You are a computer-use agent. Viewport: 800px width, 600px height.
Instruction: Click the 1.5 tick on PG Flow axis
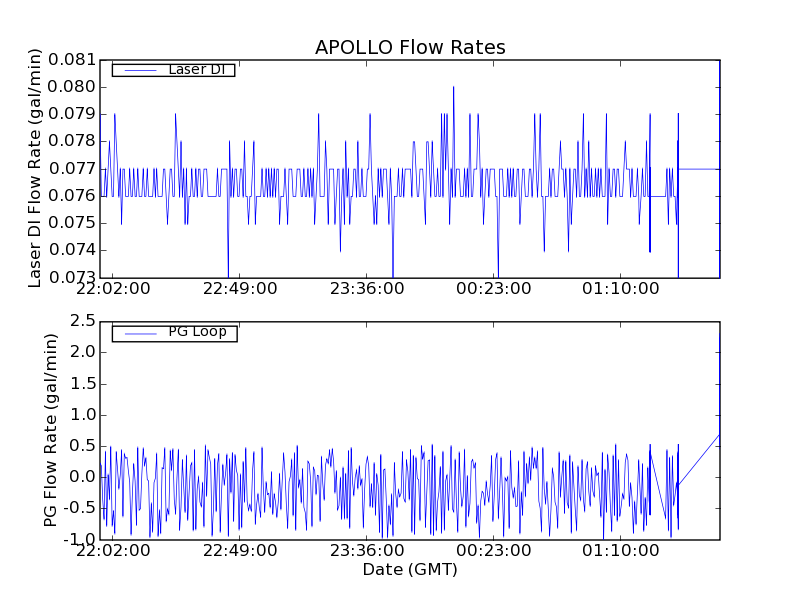coord(83,384)
